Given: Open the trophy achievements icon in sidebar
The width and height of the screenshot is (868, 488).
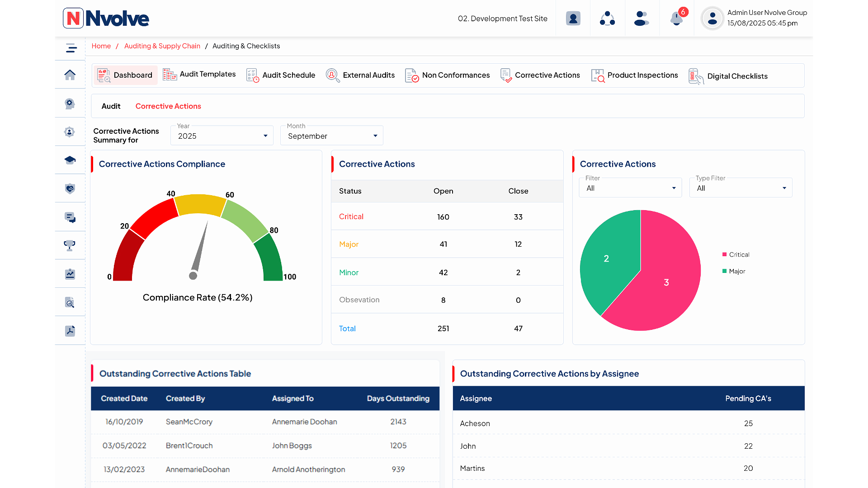Looking at the screenshot, I should (70, 245).
